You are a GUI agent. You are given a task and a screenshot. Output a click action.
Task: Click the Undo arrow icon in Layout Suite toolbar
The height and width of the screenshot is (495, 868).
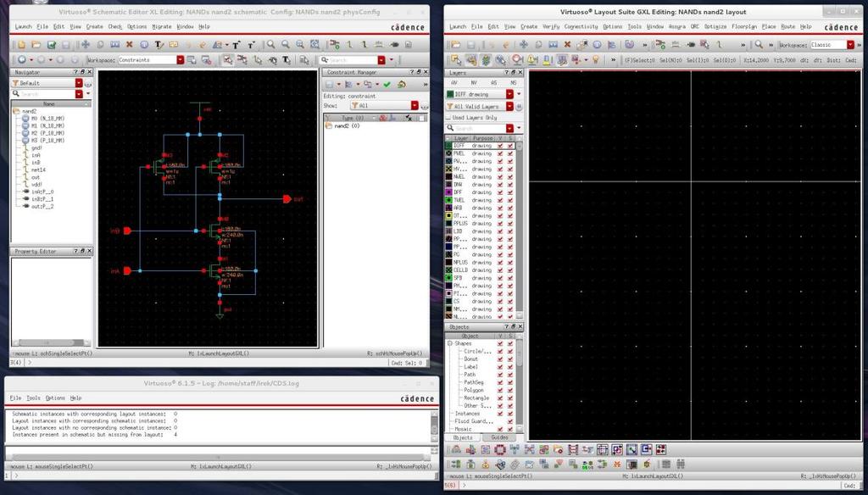click(491, 44)
